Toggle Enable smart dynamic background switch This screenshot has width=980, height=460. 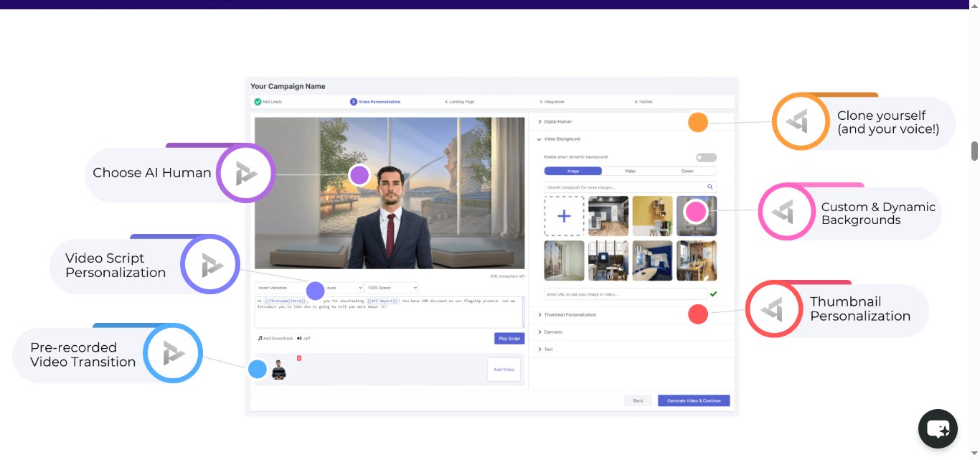coord(706,157)
